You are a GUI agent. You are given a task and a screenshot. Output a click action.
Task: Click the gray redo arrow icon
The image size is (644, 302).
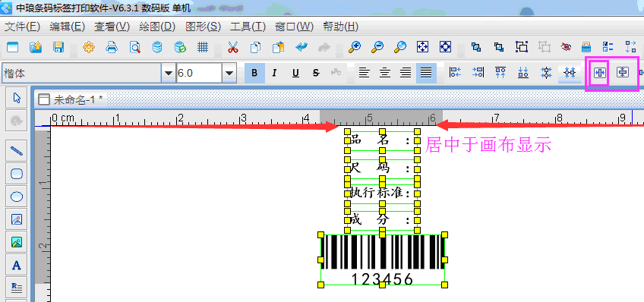tap(324, 48)
